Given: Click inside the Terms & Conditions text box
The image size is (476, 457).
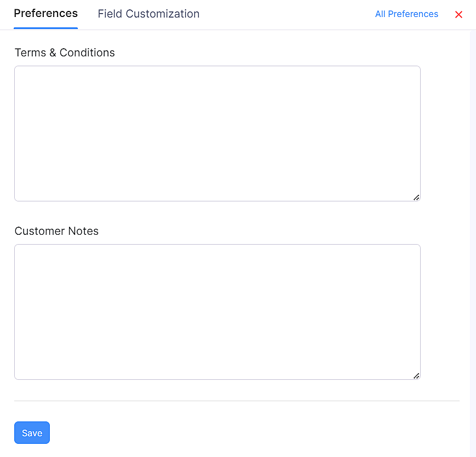Looking at the screenshot, I should (x=217, y=133).
